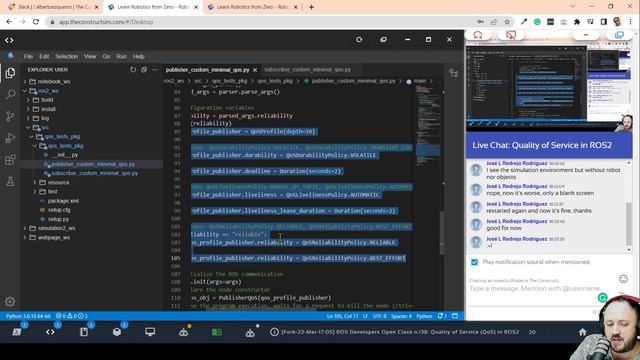Open the Run and Debug view
640x360 pixels.
pos(10,138)
